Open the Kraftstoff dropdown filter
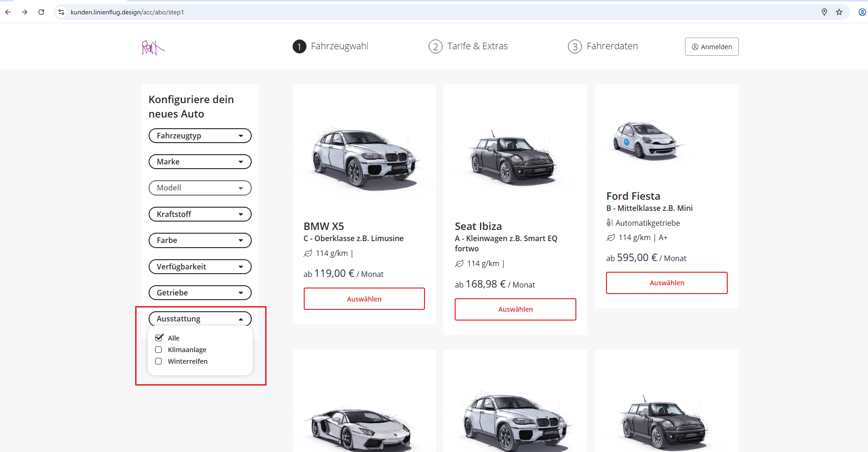The image size is (868, 452). coord(200,214)
